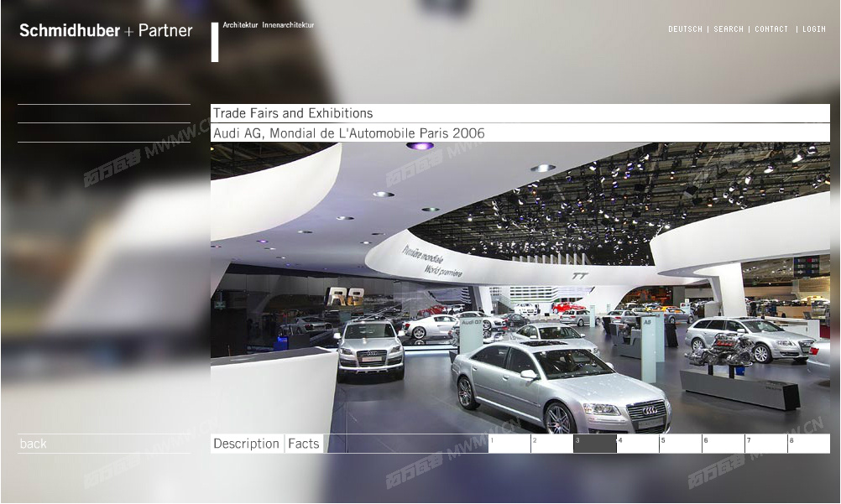Go back using the back link
Image resolution: width=841 pixels, height=504 pixels.
point(34,444)
